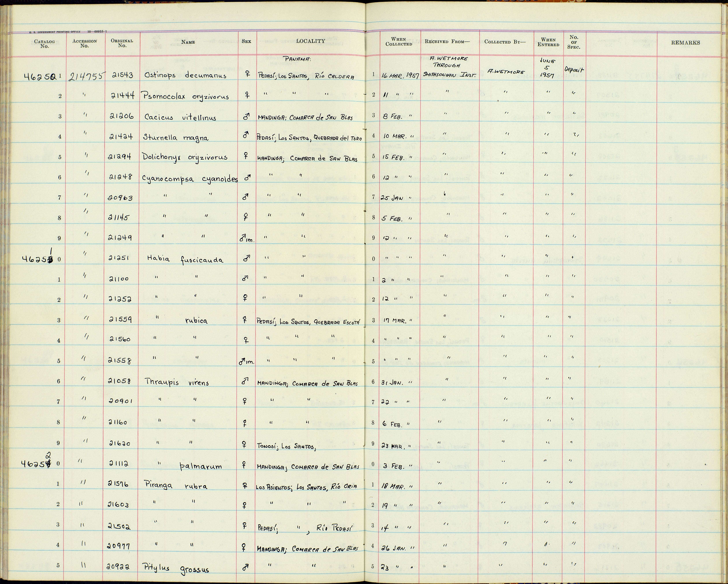Click original number 21576

click(118, 484)
